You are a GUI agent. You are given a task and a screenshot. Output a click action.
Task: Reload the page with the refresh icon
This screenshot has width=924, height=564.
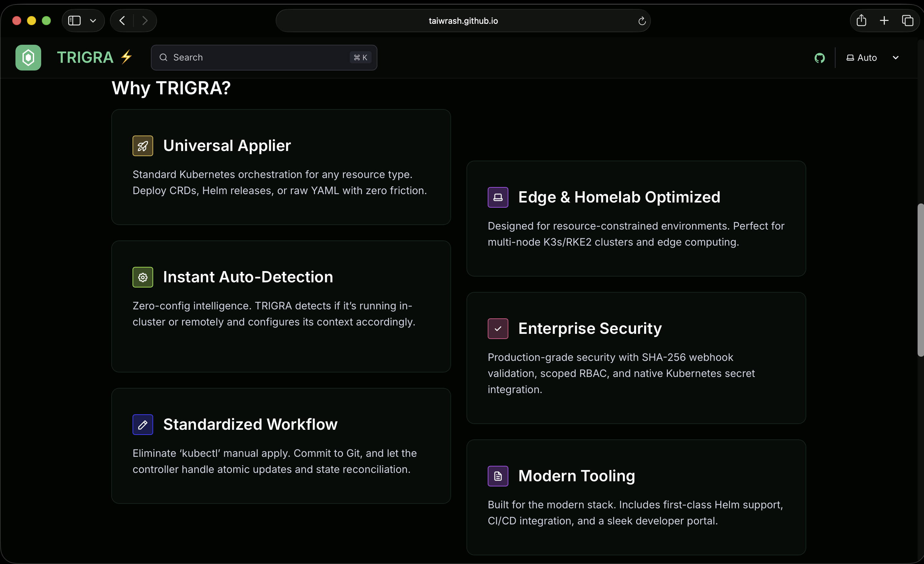point(642,21)
